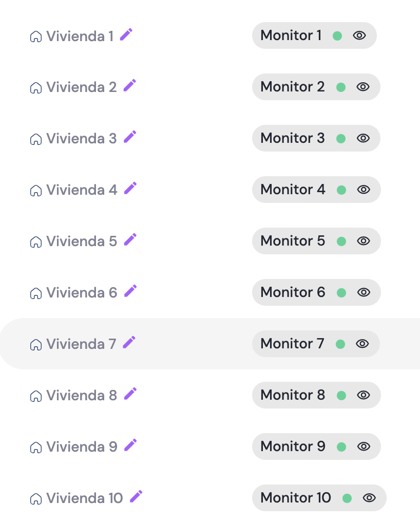Show Monitor 4 using its eye icon
The image size is (420, 521).
coord(364,190)
